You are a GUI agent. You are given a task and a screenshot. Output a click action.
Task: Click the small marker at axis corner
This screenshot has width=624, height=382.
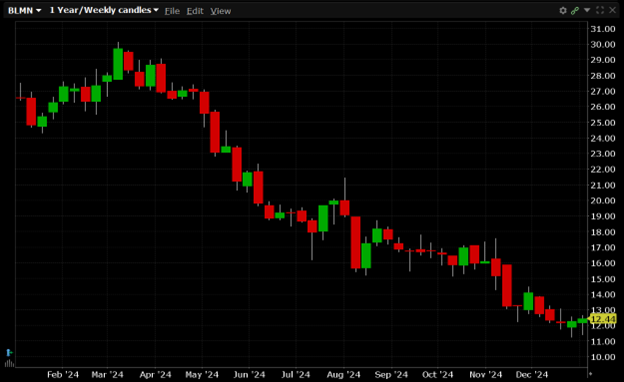tap(591, 374)
